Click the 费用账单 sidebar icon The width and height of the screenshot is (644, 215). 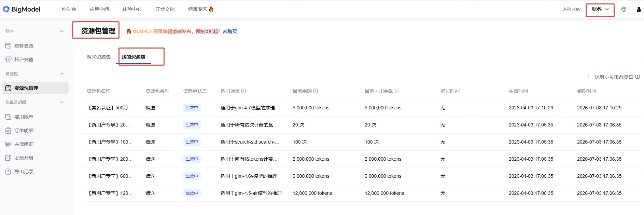point(8,117)
